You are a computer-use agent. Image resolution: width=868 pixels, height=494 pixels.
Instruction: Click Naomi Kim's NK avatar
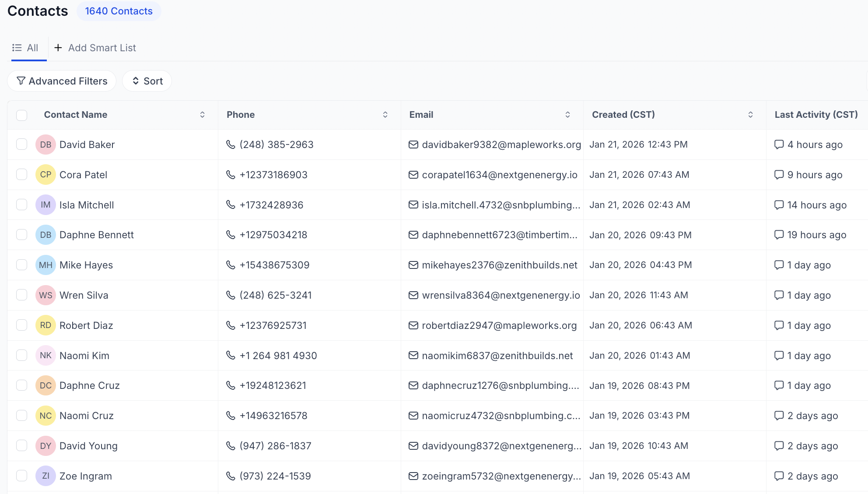(45, 356)
